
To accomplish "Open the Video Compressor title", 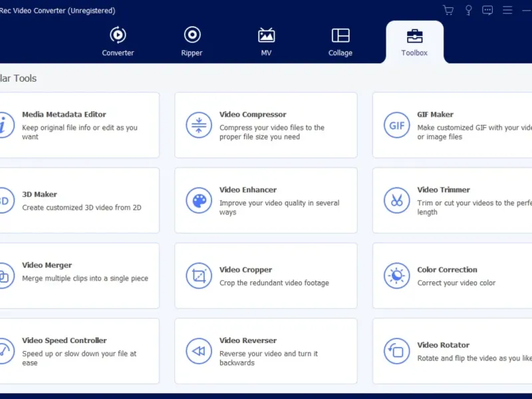I will [x=253, y=114].
